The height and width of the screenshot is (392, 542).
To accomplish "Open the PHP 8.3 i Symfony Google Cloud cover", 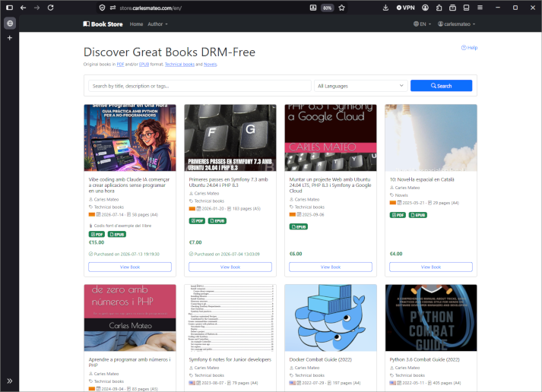I will (331, 138).
